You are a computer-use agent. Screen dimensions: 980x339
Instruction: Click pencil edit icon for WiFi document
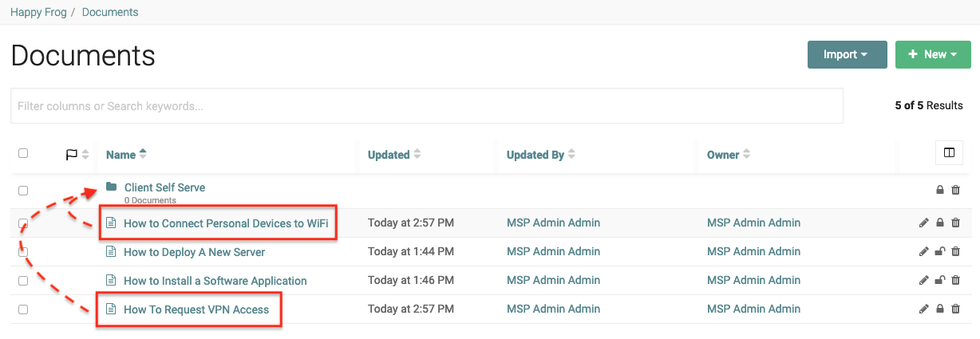point(924,223)
